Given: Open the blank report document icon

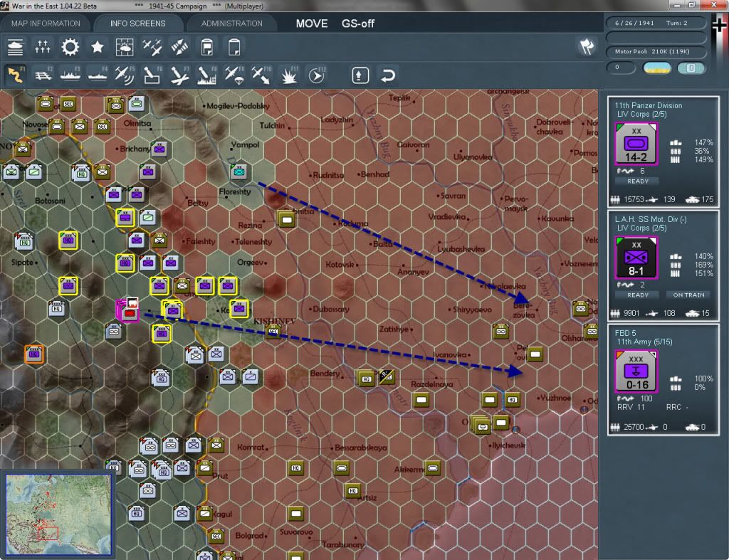Looking at the screenshot, I should coord(234,48).
